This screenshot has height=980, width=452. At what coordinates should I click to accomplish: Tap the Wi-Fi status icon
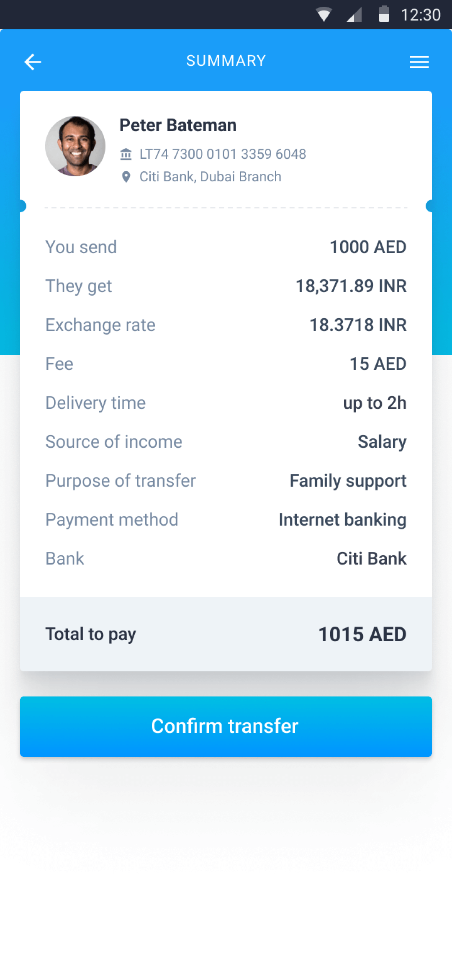(324, 15)
